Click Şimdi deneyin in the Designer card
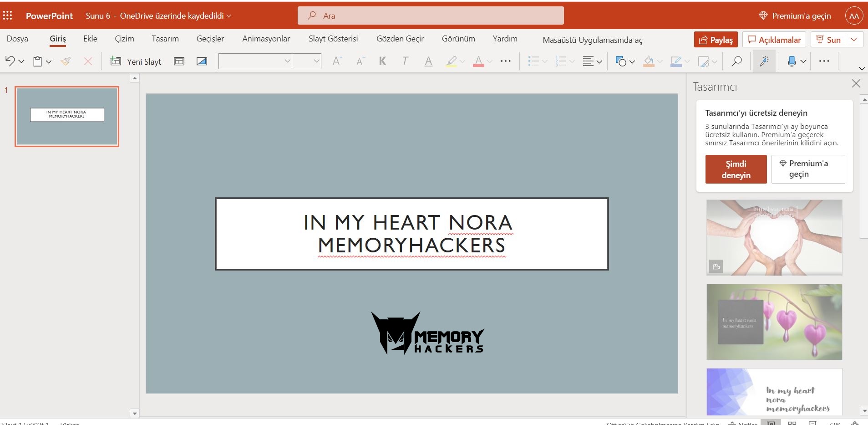This screenshot has width=868, height=425. tap(736, 169)
